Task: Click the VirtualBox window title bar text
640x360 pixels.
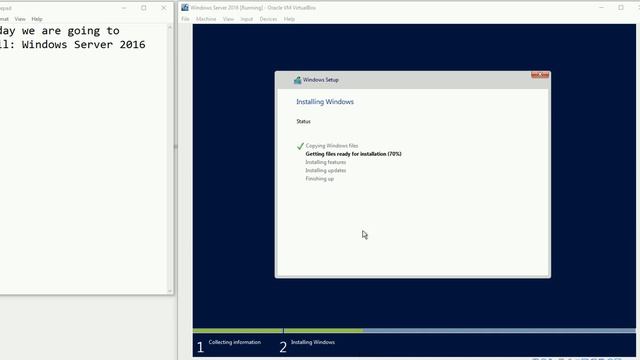Action: 253,7
